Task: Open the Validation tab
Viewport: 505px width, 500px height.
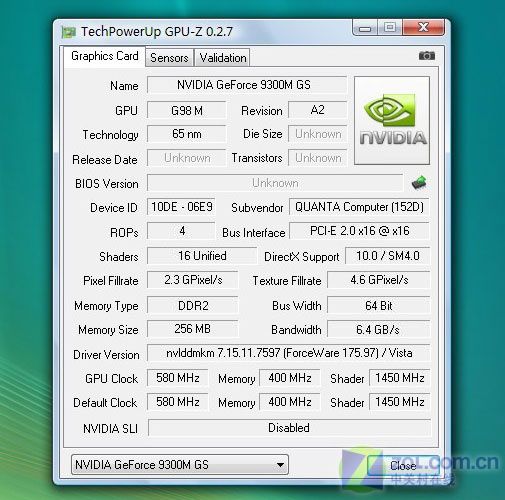Action: (222, 58)
